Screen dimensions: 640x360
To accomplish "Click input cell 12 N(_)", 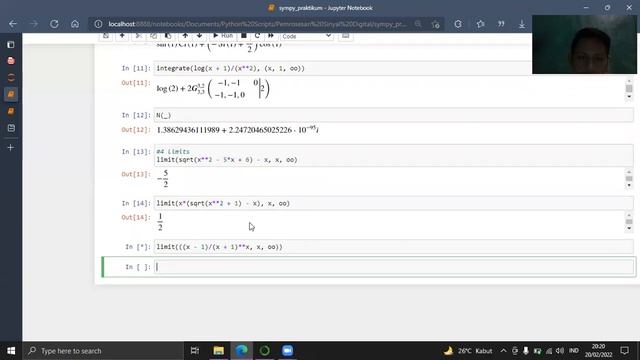I will point(393,115).
